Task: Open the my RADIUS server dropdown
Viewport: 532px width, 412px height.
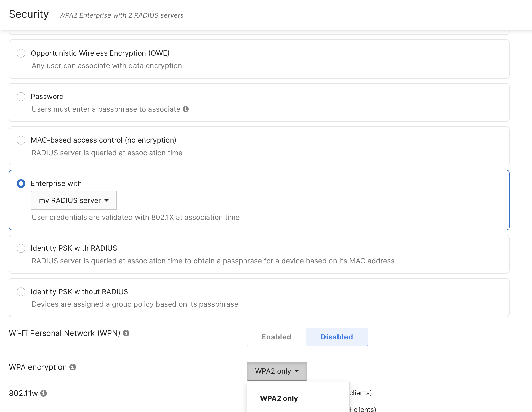Action: [x=74, y=200]
